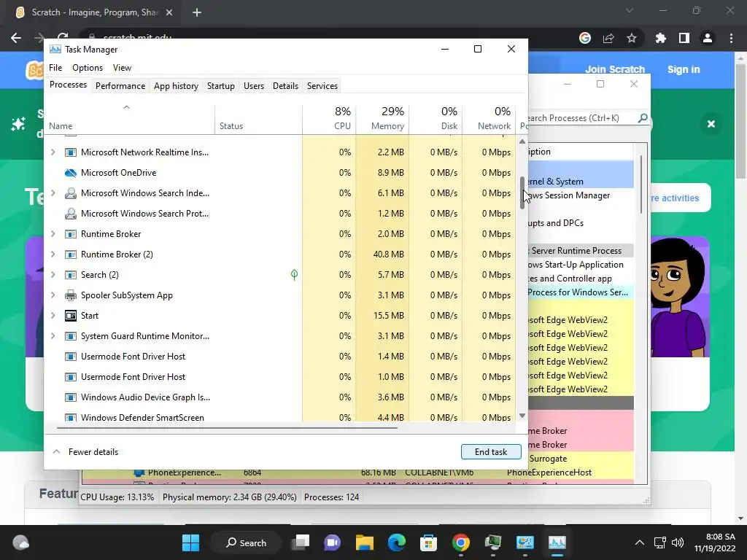747x560 pixels.
Task: Sort processes by the Memory column
Action: (382, 119)
